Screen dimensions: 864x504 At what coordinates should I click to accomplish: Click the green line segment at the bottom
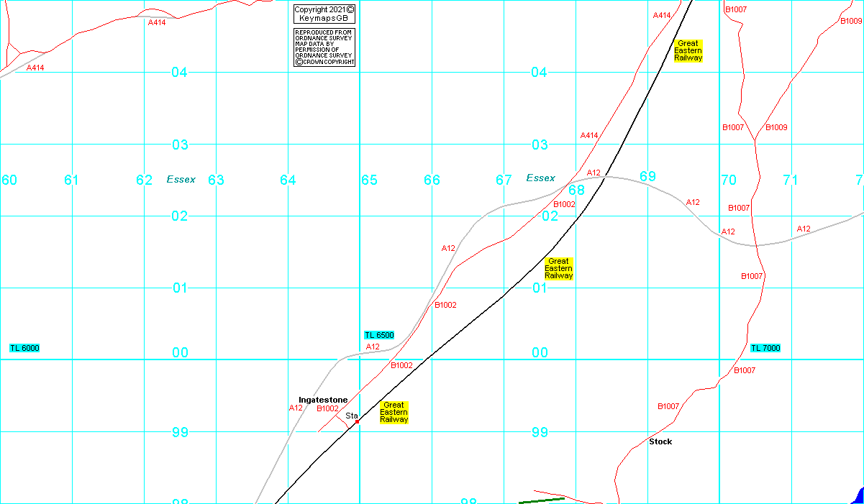(541, 500)
